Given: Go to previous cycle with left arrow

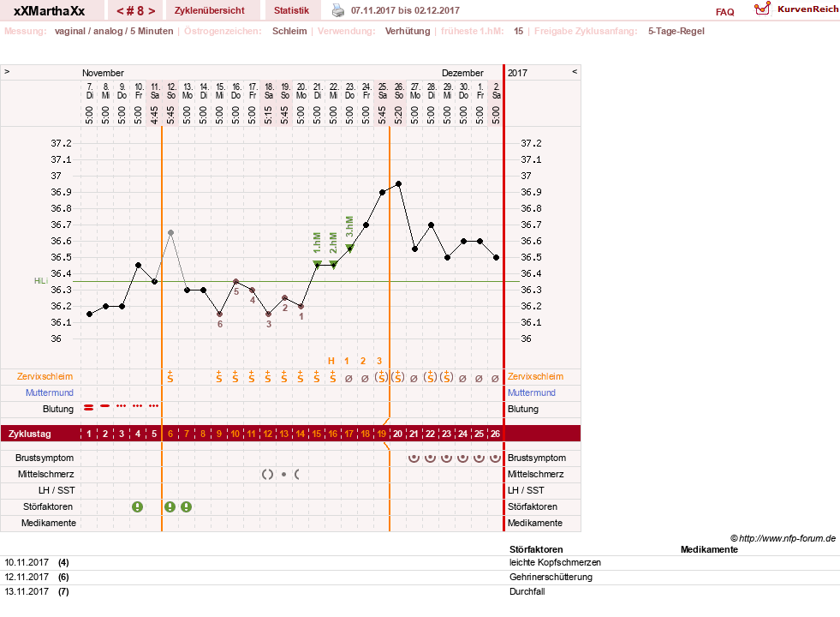Looking at the screenshot, I should click(x=120, y=11).
